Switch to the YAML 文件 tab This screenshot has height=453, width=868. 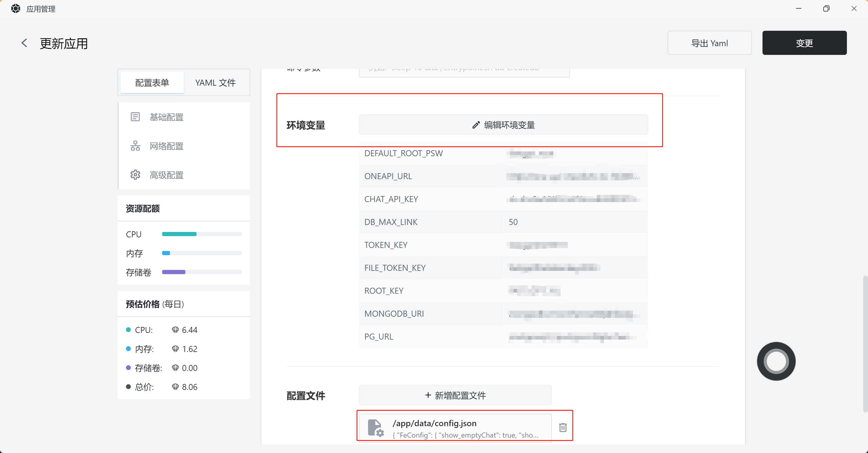pyautogui.click(x=215, y=83)
